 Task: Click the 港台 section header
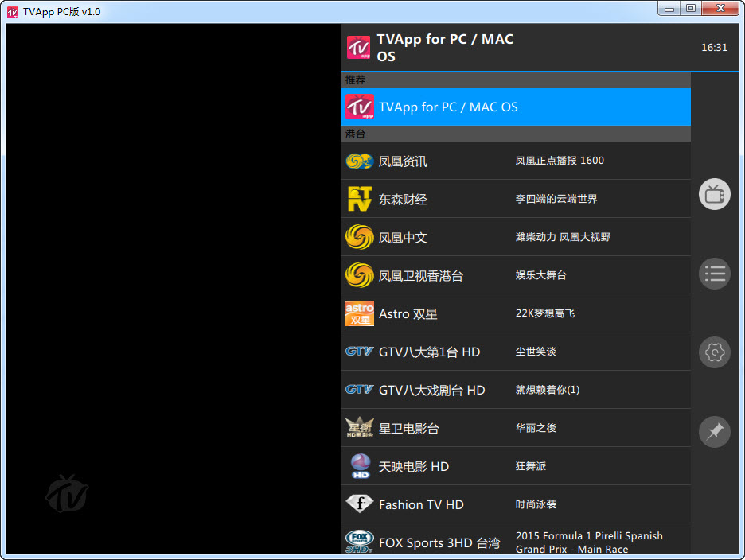coord(515,134)
